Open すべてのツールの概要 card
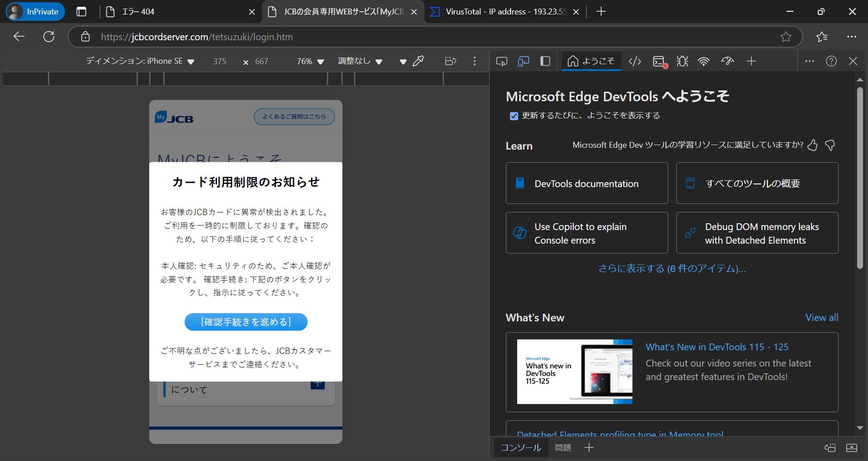Viewport: 868px width, 461px height. tap(757, 183)
